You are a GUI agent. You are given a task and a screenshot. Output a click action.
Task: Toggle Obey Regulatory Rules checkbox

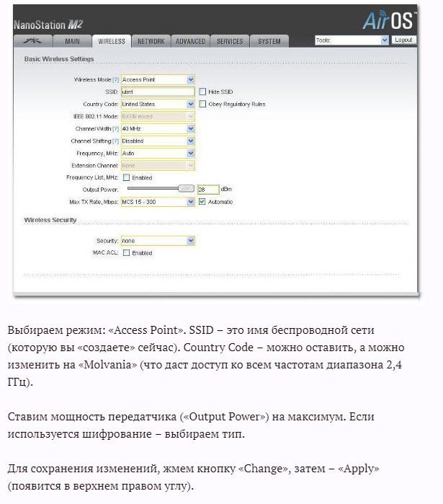202,104
